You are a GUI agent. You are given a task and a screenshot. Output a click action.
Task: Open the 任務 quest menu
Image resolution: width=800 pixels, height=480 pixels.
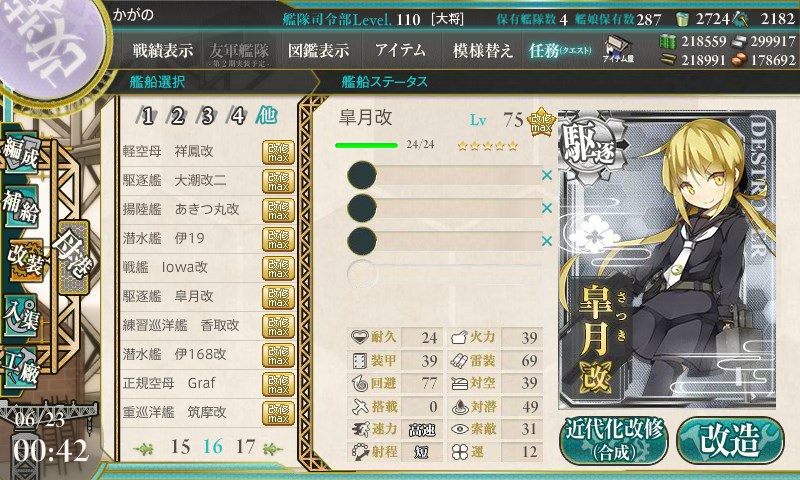click(560, 50)
